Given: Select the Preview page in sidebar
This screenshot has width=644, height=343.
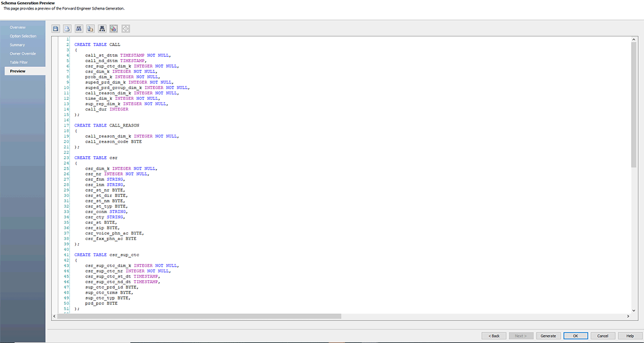Looking at the screenshot, I should coord(17,71).
